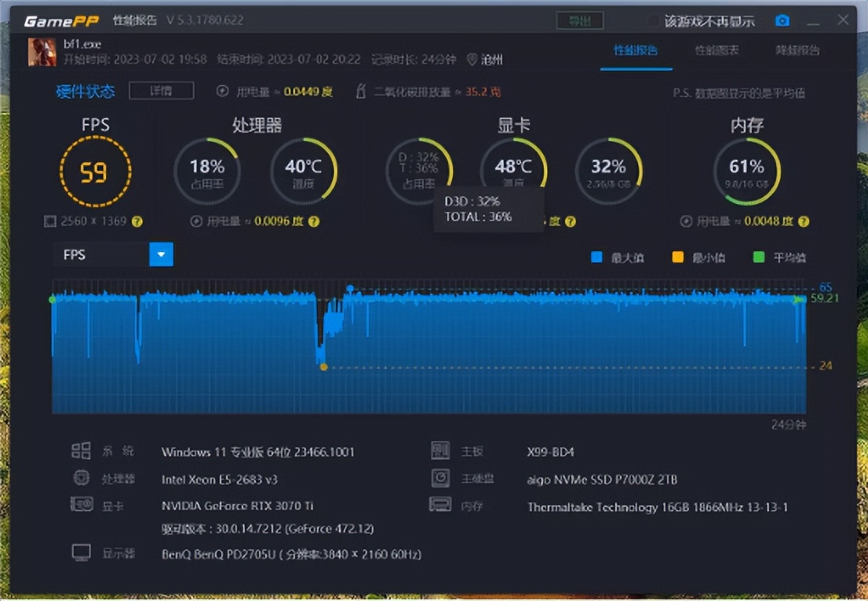Click the dropdown arrow next to FPS selector
Screen dimensions: 868x601
pos(161,254)
